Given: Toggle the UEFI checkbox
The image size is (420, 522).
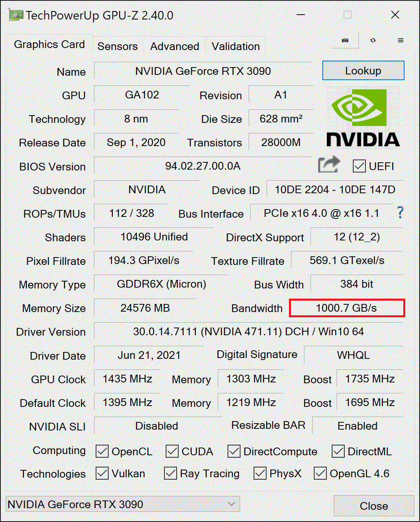Looking at the screenshot, I should point(359,166).
